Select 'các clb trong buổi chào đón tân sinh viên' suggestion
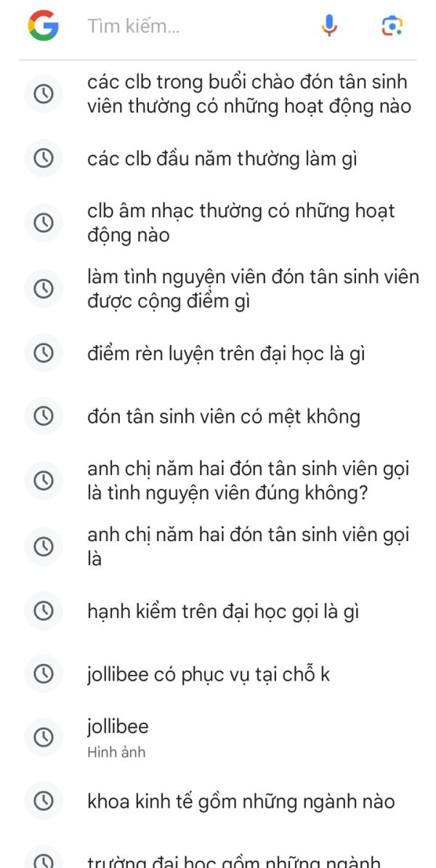The width and height of the screenshot is (436, 868). click(222, 94)
